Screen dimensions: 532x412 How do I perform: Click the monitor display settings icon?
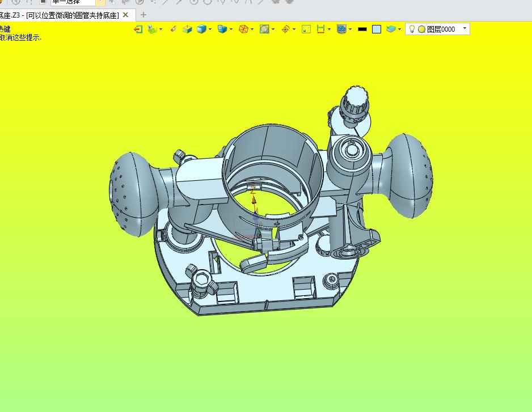[341, 29]
